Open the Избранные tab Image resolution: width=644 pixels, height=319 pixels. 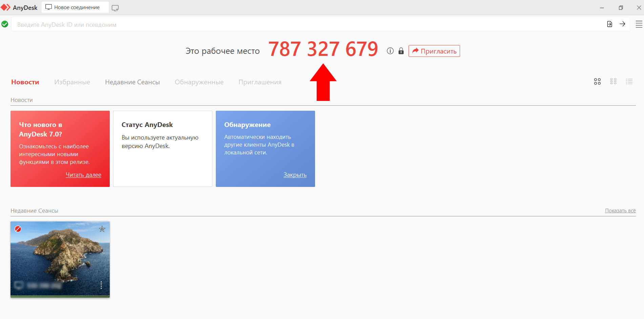coord(72,82)
